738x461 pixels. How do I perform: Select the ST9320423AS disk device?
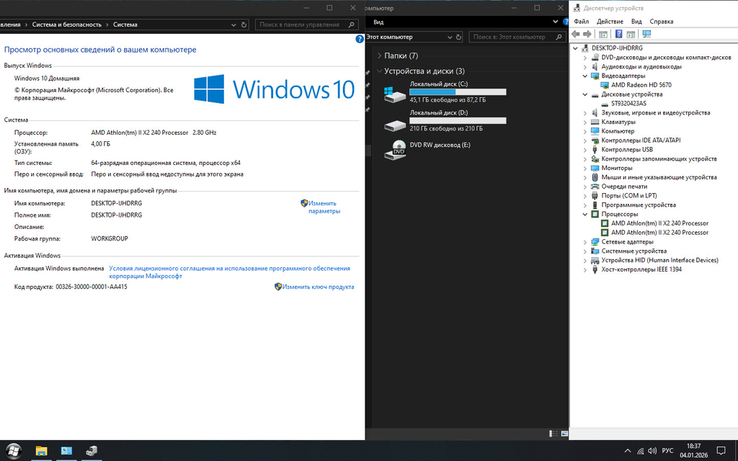pos(628,104)
